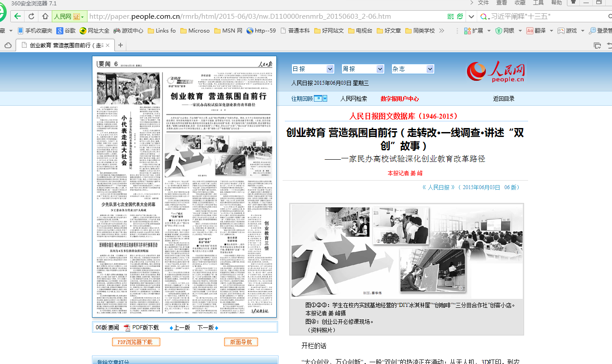Go to next page via 下一版
Screen dimensions: 612x364
tap(208, 327)
